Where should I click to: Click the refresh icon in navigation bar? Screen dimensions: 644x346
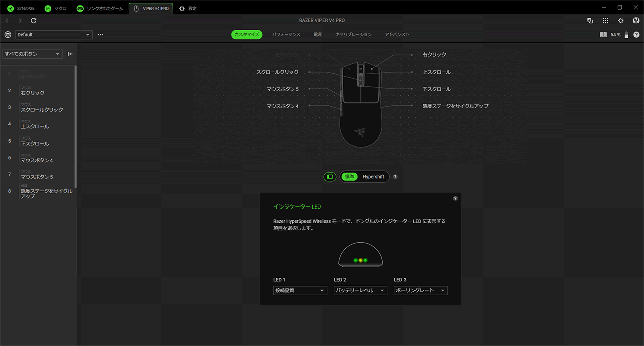pos(34,21)
